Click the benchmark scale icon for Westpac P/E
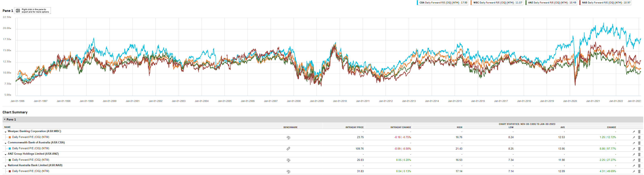 click(288, 138)
